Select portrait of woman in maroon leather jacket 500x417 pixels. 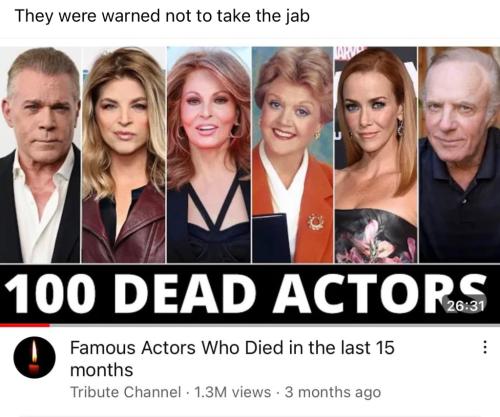click(124, 155)
